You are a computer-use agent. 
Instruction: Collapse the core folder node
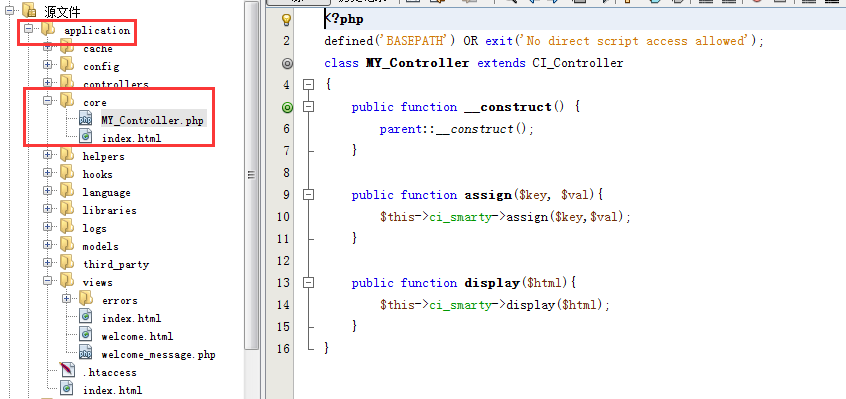(x=47, y=100)
